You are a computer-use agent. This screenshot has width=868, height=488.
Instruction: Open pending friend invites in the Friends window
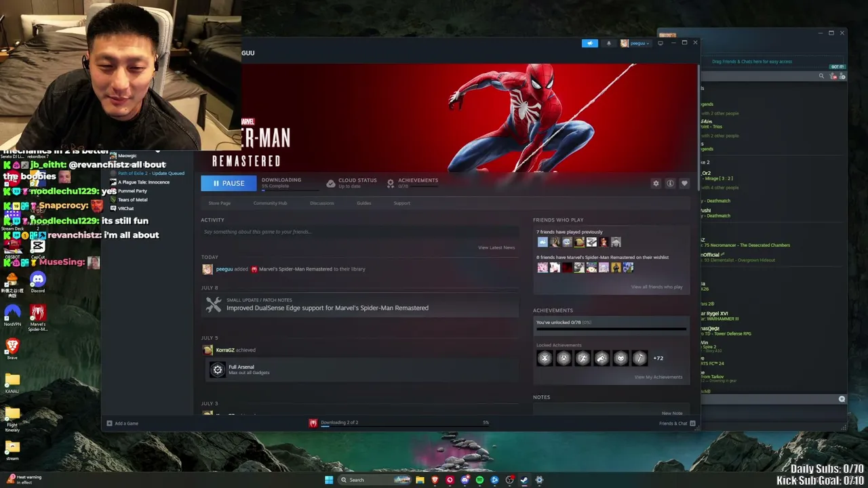click(x=833, y=77)
